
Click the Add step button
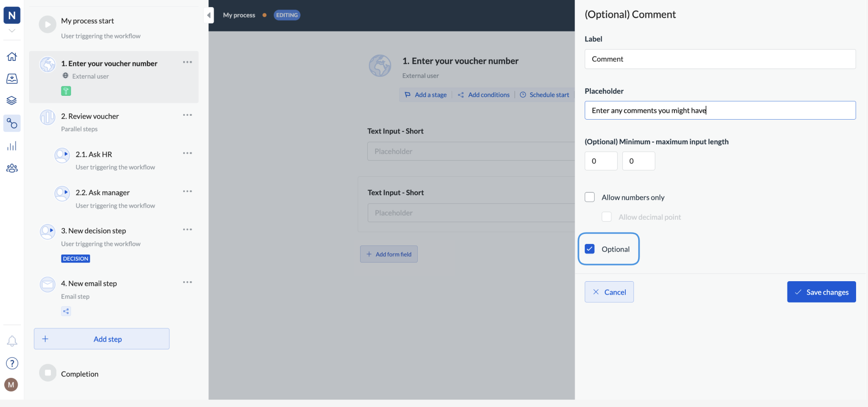click(102, 339)
